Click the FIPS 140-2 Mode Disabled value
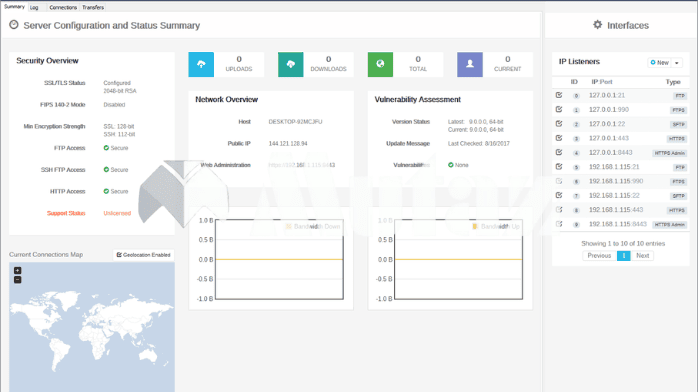The image size is (698, 392). click(x=114, y=105)
